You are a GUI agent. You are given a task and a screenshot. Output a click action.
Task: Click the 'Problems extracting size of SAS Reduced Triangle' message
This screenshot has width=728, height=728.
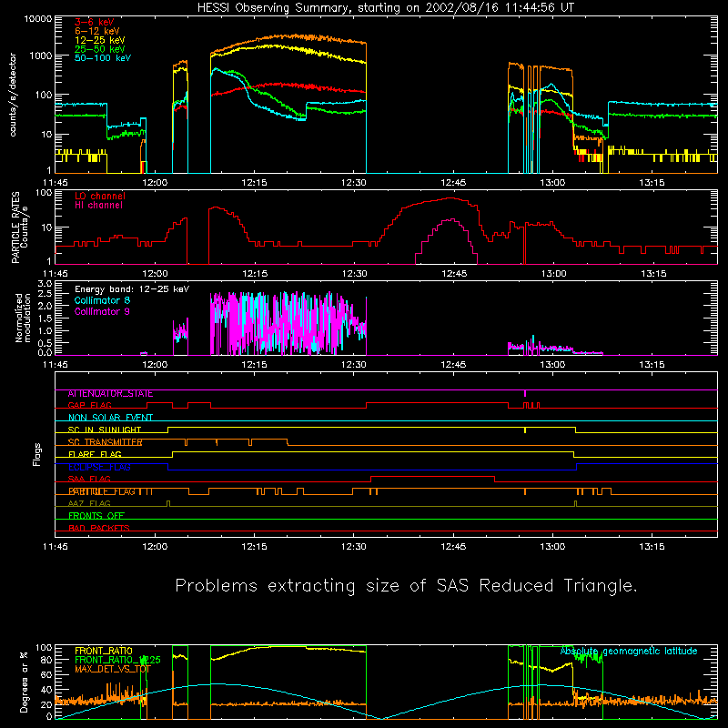(x=406, y=586)
